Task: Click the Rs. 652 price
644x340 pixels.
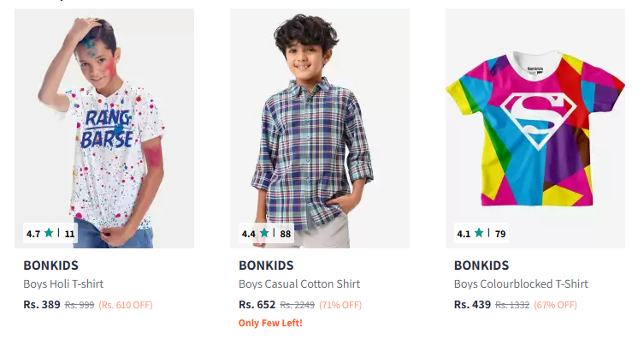Action: click(x=257, y=305)
